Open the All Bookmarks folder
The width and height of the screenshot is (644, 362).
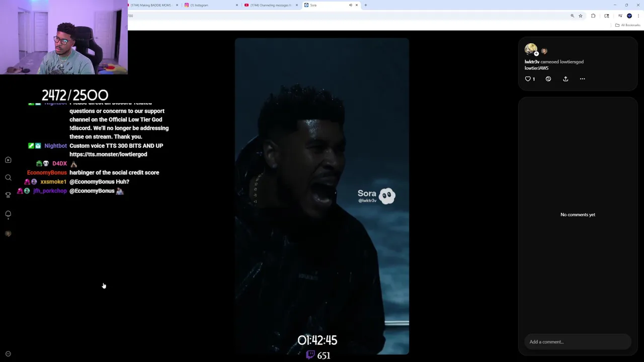(x=628, y=25)
